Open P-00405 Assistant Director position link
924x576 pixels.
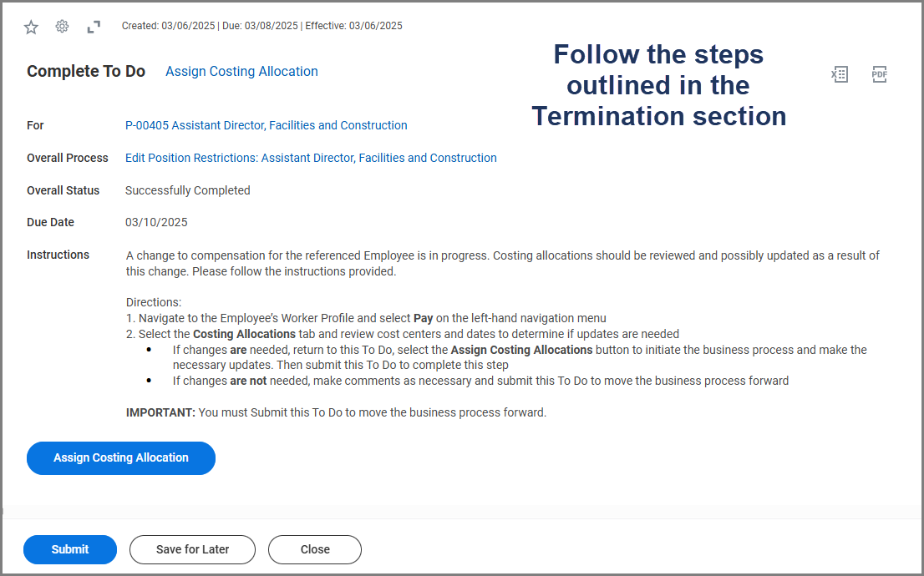266,125
